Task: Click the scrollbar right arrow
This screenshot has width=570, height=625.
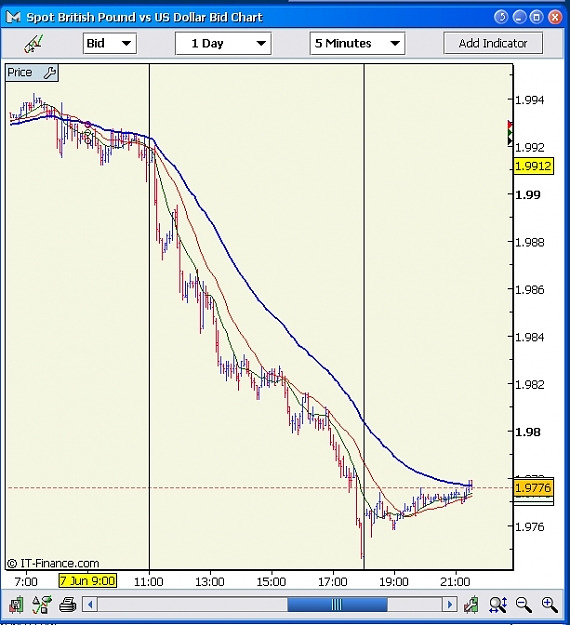Action: pos(450,605)
